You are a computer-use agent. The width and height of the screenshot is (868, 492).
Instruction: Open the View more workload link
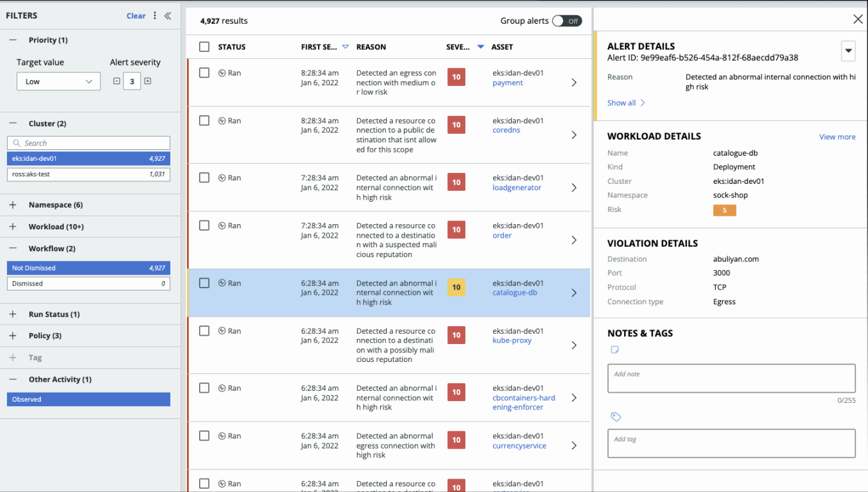[x=837, y=136]
